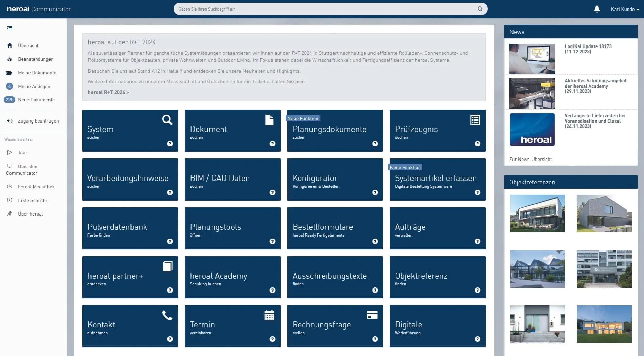
Task: Open the Zur News-Übersicht link
Action: click(530, 159)
